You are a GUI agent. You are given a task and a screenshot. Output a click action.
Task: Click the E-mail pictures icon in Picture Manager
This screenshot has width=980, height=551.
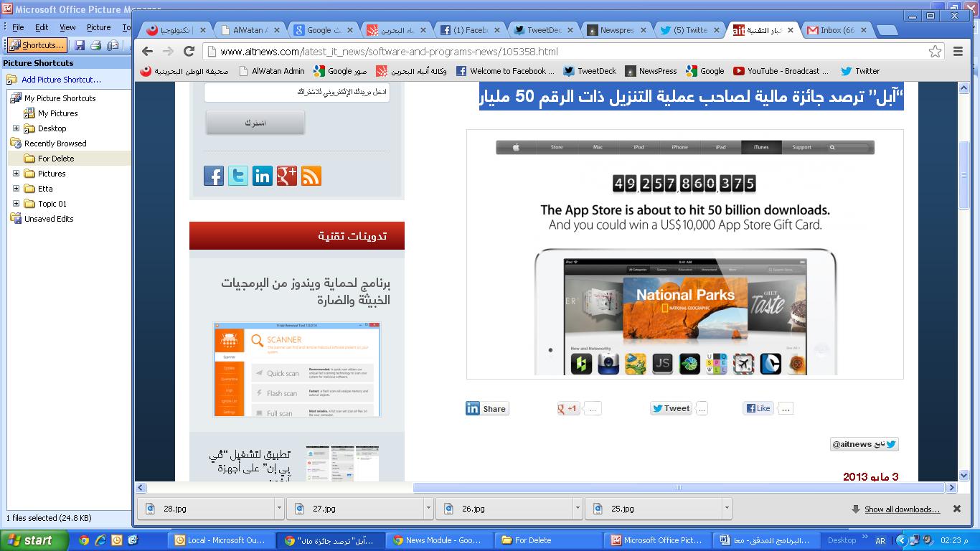pyautogui.click(x=113, y=45)
